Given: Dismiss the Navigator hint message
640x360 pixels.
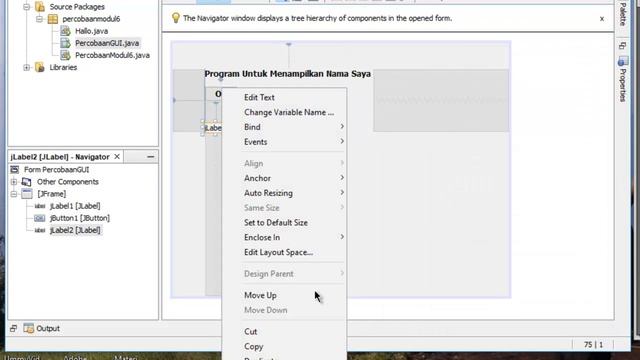Looking at the screenshot, I should 602,19.
